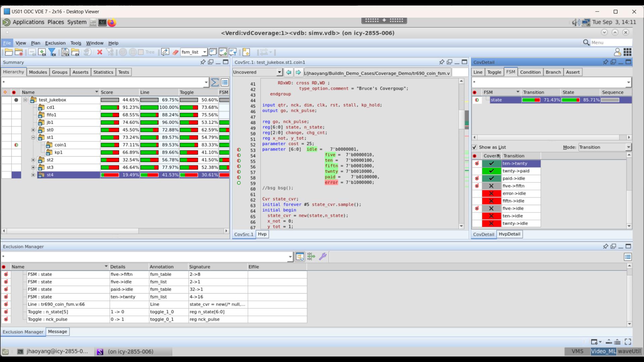Image resolution: width=644 pixels, height=362 pixels.
Task: Click the Score column header
Action: [119, 92]
